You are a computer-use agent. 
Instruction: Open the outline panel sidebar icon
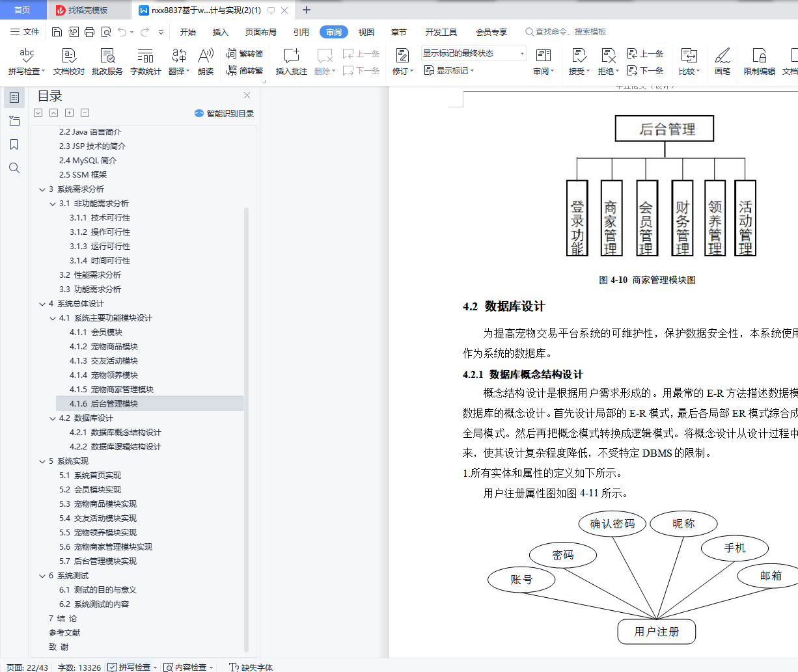pos(14,98)
